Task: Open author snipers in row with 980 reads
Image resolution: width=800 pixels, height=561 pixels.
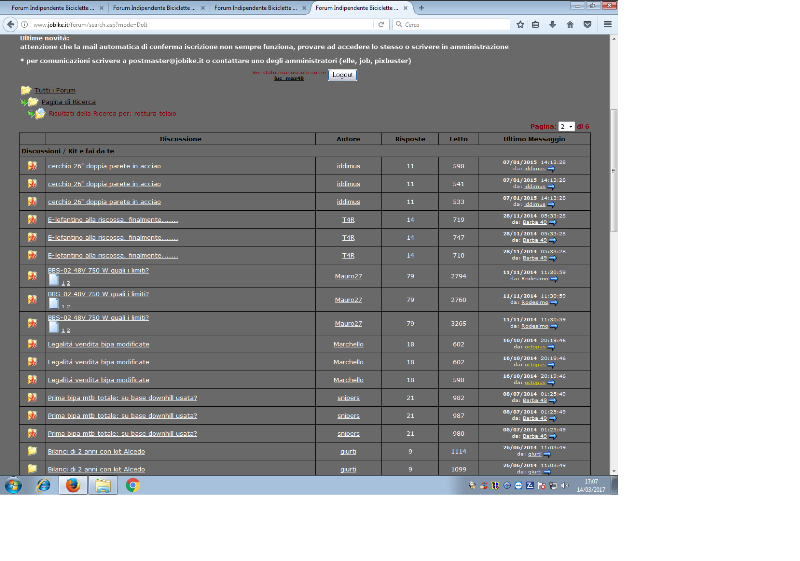Action: point(348,434)
